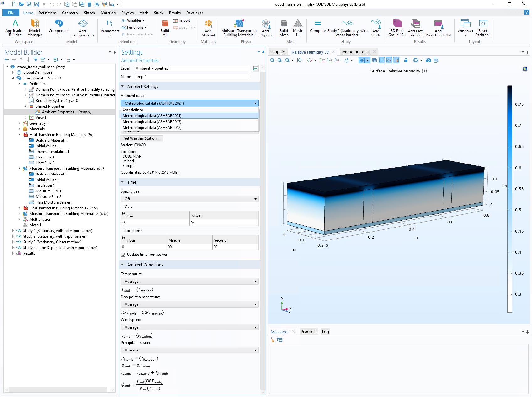Image resolution: width=532 pixels, height=397 pixels.
Task: Open the Specify year dropdown
Action: point(189,199)
